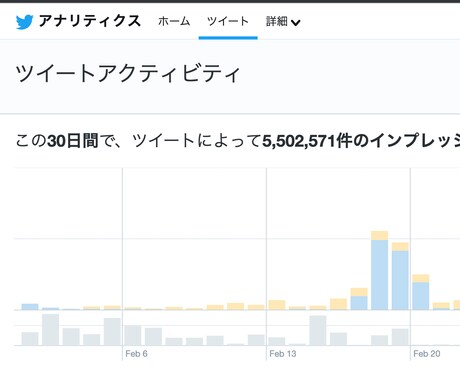Viewport: 460px width, 380px height.
Task: Click the orange top of the tallest bar
Action: [x=380, y=235]
